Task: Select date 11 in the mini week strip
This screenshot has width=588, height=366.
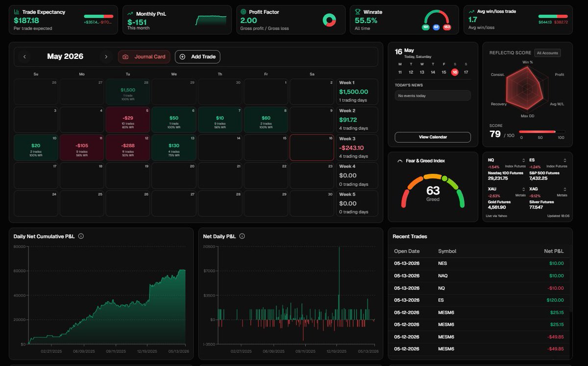Action: [400, 72]
